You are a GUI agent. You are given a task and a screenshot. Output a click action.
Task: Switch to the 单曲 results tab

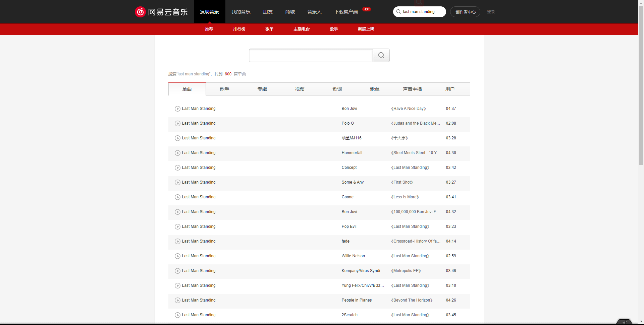click(187, 89)
